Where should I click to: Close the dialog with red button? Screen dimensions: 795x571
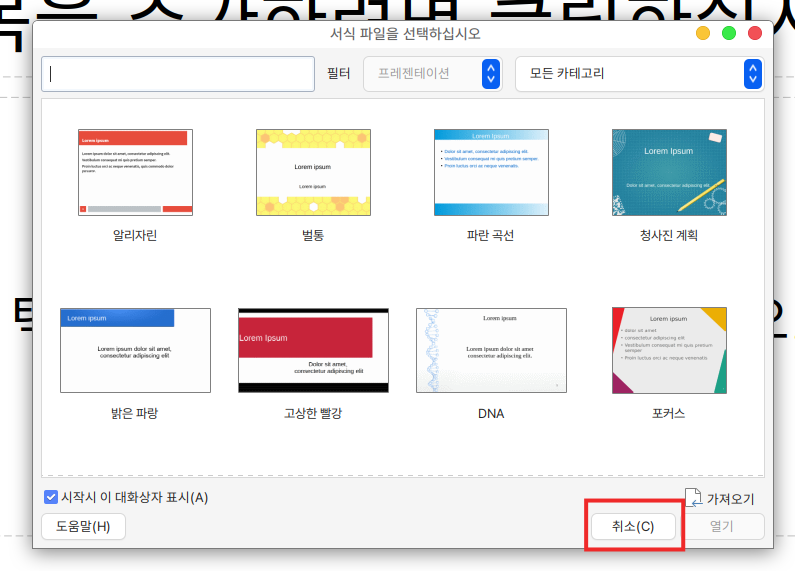pos(755,33)
